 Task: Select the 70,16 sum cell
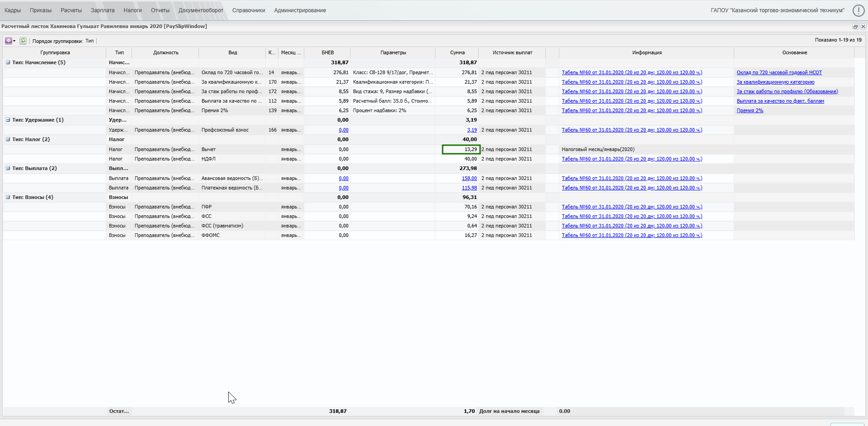click(x=457, y=207)
